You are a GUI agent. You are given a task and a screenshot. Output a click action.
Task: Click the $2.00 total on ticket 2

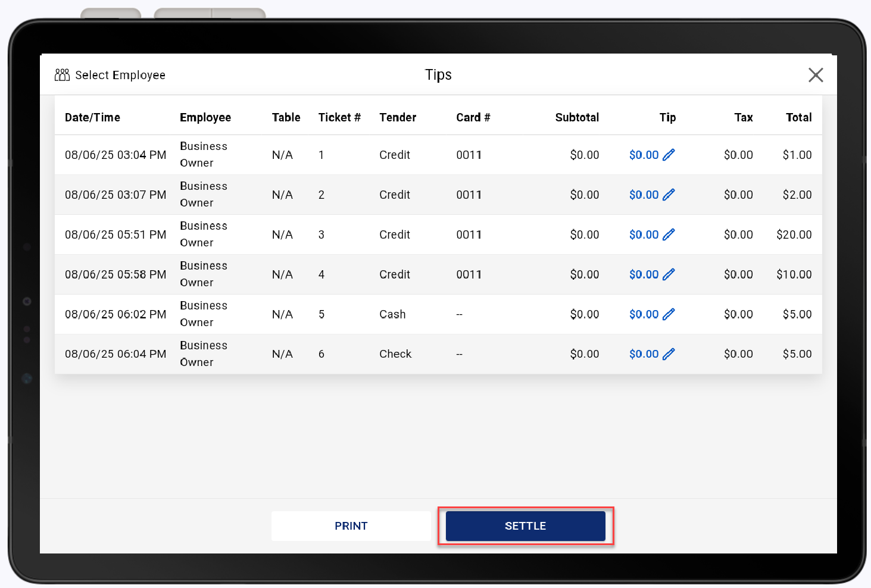[x=797, y=195]
